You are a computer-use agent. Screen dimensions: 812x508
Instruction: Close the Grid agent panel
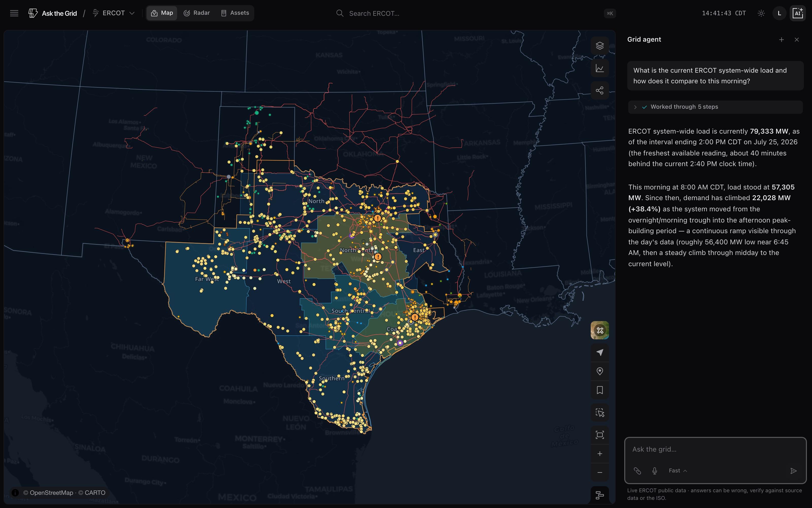pyautogui.click(x=797, y=40)
